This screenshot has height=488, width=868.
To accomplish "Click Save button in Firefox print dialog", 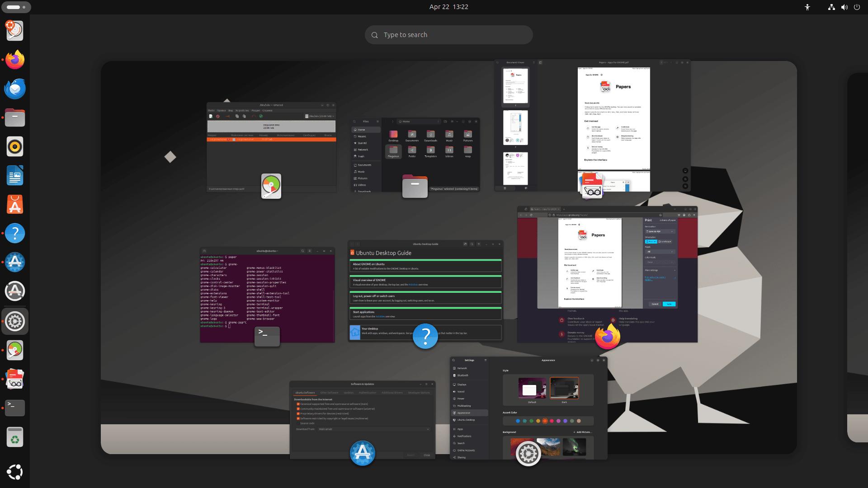I will click(669, 304).
